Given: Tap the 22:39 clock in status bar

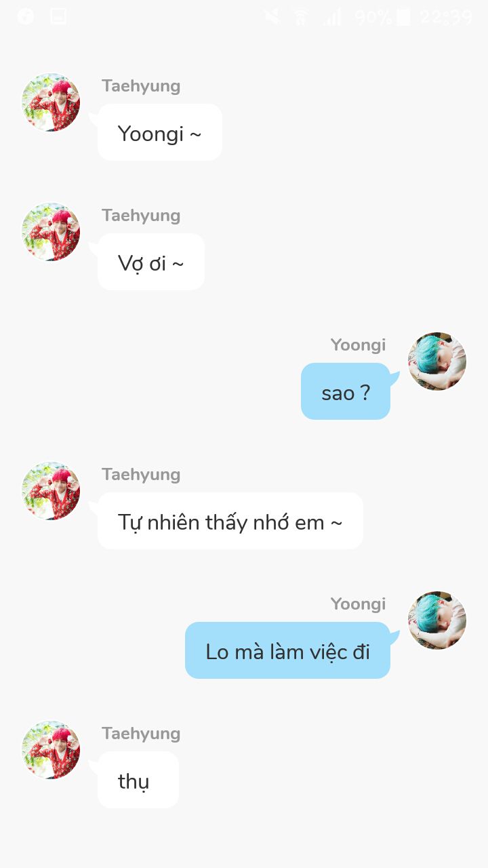Looking at the screenshot, I should [x=445, y=17].
